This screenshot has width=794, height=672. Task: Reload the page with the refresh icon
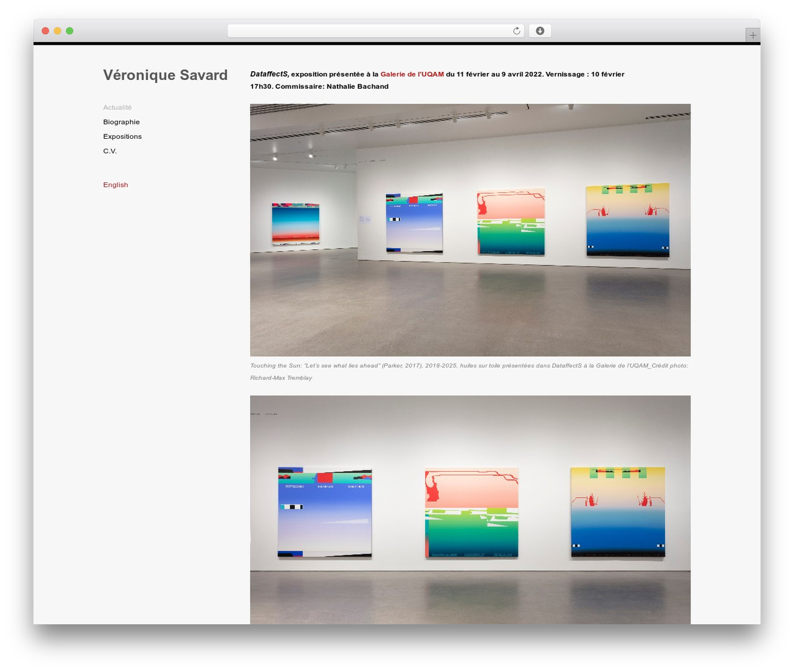[x=517, y=31]
